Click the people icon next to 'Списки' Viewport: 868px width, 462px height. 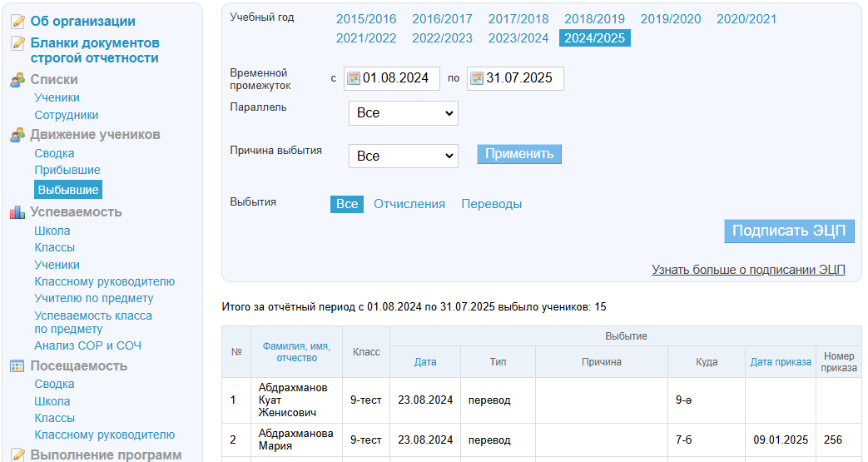coord(17,80)
